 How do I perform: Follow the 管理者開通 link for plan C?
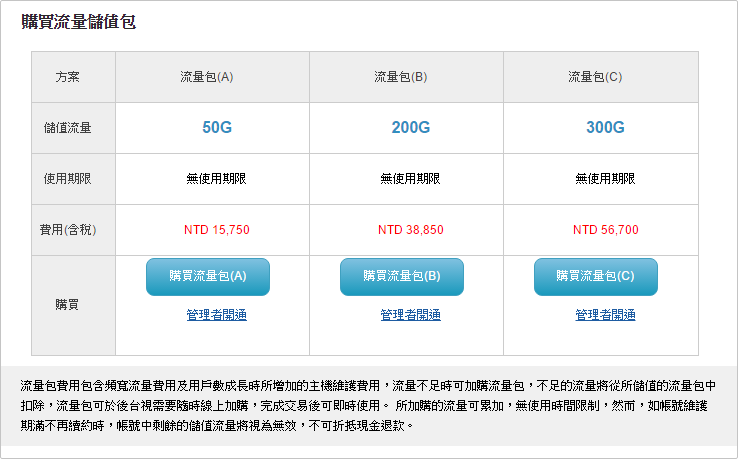(x=605, y=315)
